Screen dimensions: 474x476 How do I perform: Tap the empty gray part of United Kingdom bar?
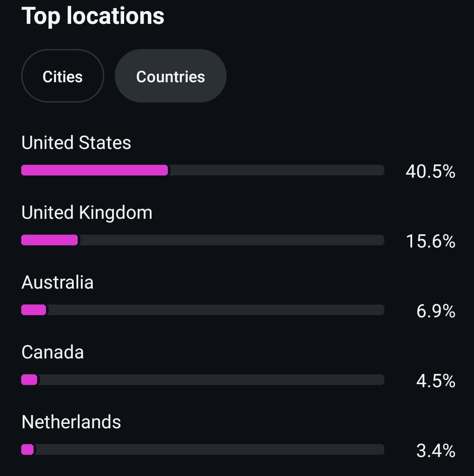click(x=231, y=240)
